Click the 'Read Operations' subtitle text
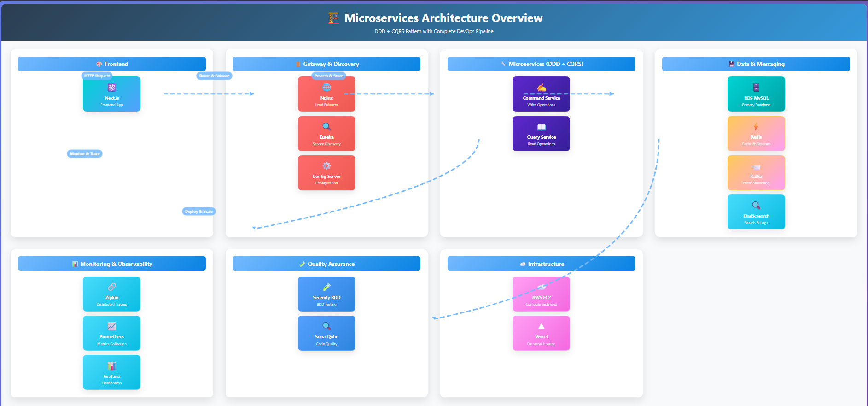The height and width of the screenshot is (406, 868). pyautogui.click(x=542, y=144)
